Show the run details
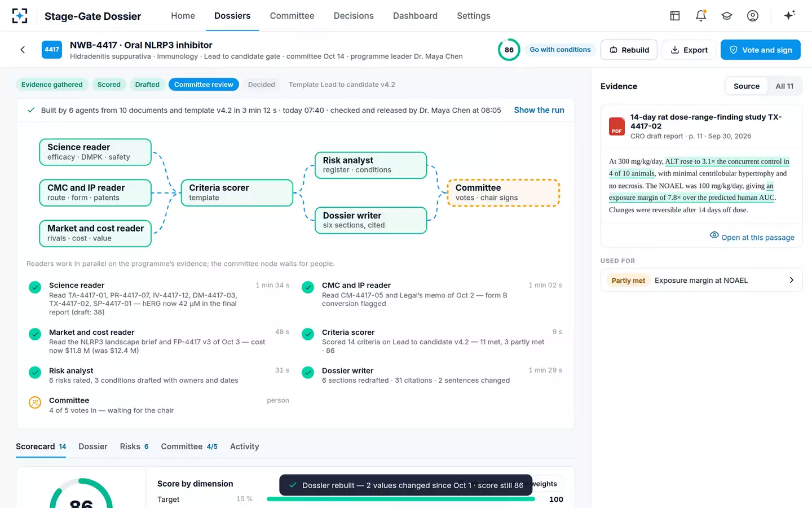 pyautogui.click(x=539, y=110)
